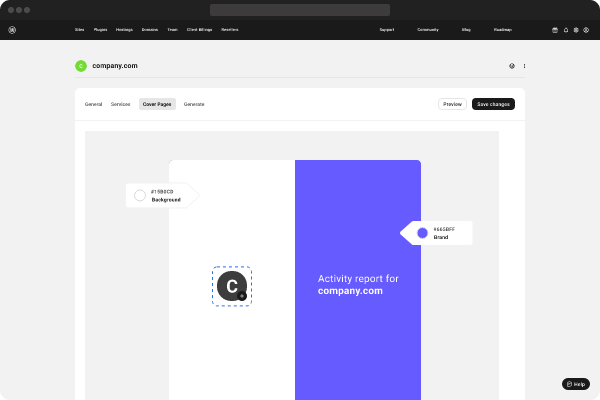The width and height of the screenshot is (600, 400).
Task: Open the gift icon in top bar
Action: [555, 30]
